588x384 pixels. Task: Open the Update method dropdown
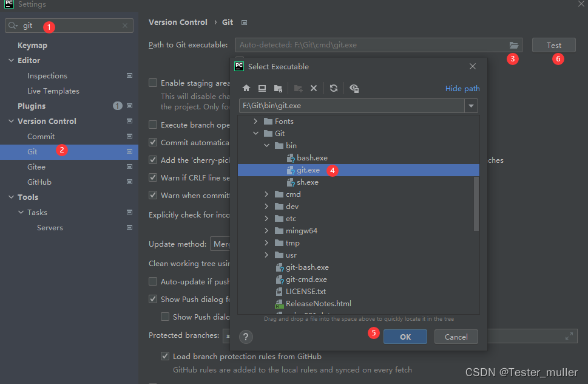[x=220, y=244]
